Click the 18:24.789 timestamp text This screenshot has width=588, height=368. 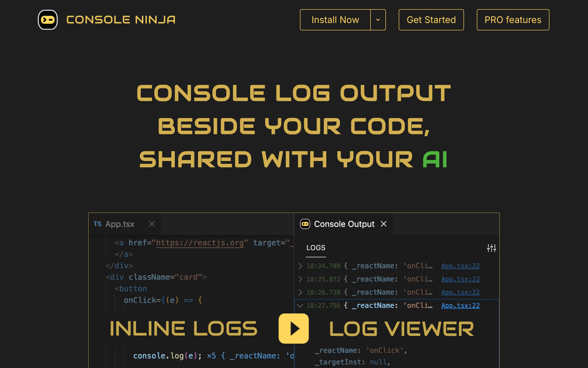323,266
